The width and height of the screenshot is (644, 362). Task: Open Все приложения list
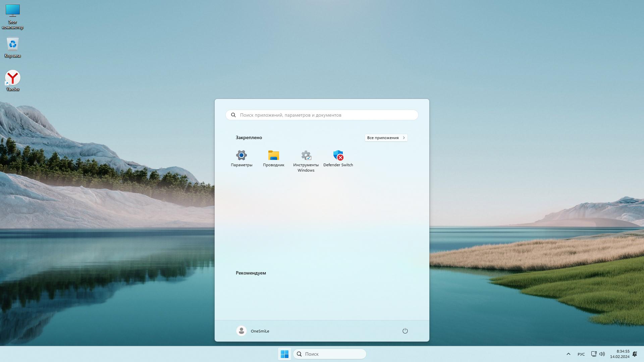click(386, 137)
